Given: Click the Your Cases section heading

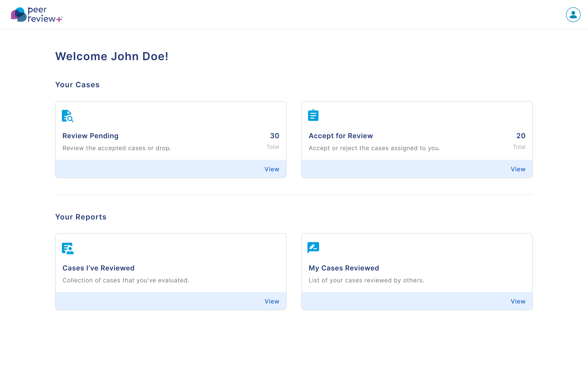Looking at the screenshot, I should [77, 85].
